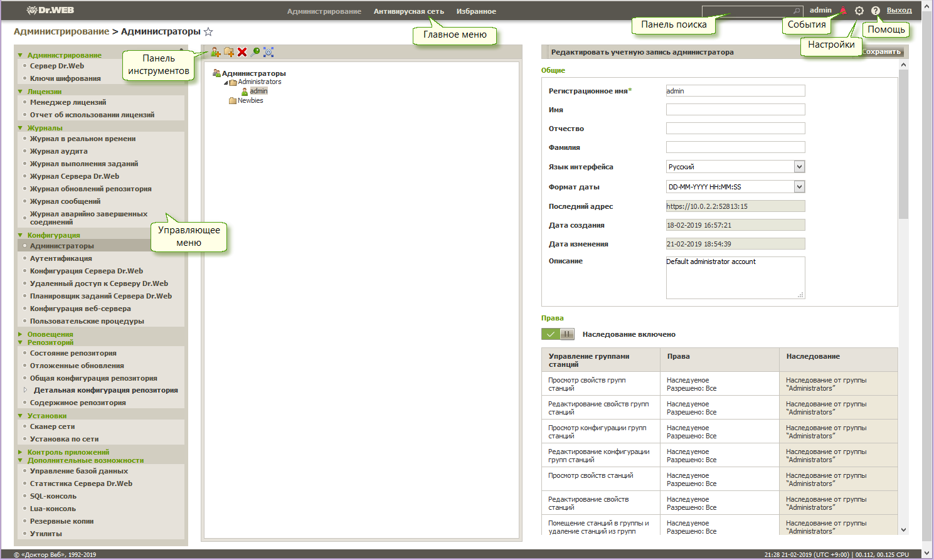Add page to favorites with star icon

point(208,31)
